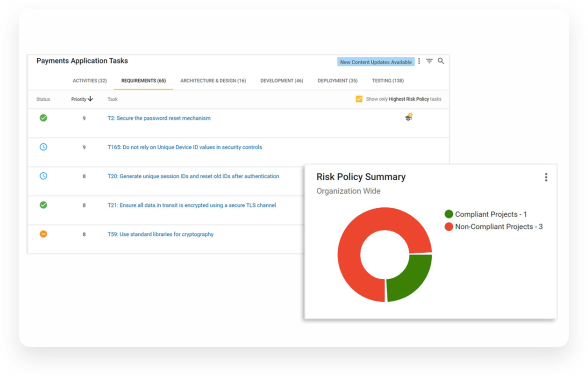Viewport: 588px width, 376px height.
Task: Sort by the Priority column arrow
Action: pos(90,99)
